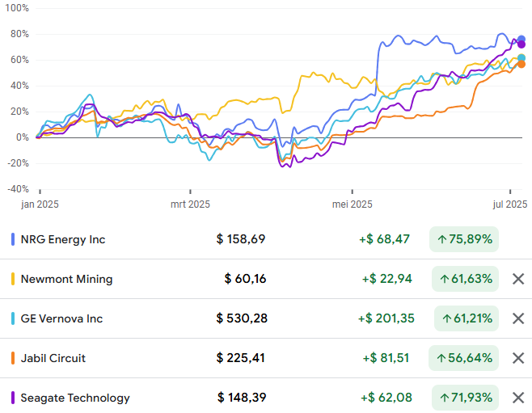Select the +$ 68,47 change value
This screenshot has height=413, width=532.
click(x=384, y=239)
